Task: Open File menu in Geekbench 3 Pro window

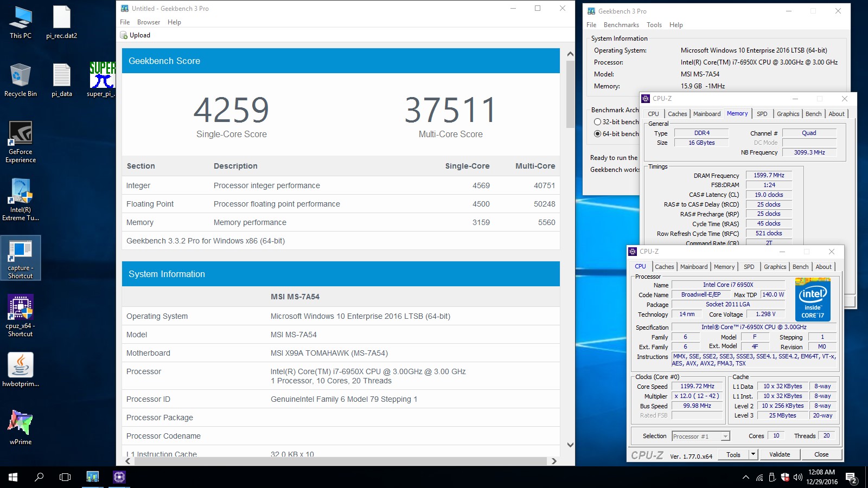Action: (591, 25)
